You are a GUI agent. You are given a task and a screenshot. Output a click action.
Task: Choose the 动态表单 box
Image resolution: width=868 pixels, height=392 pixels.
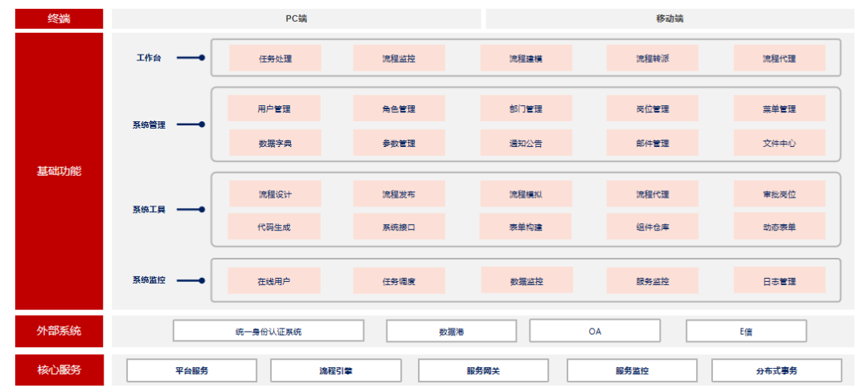tap(780, 227)
